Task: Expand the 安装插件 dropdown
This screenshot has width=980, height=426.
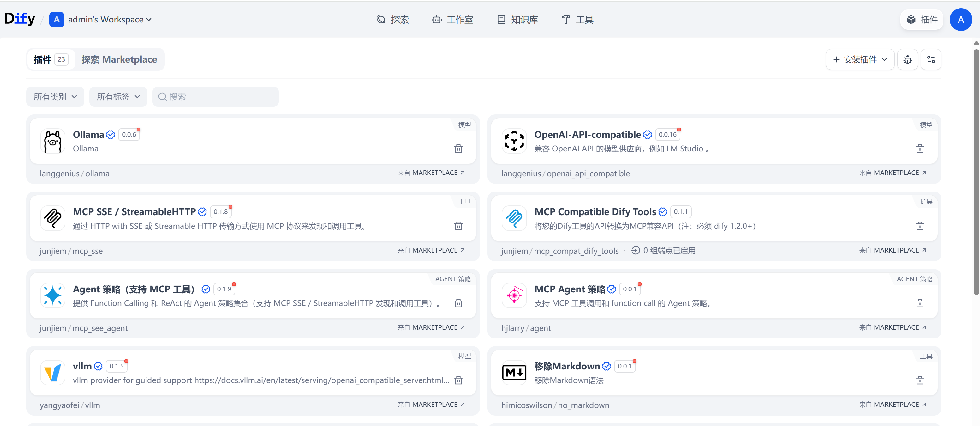Action: [860, 59]
